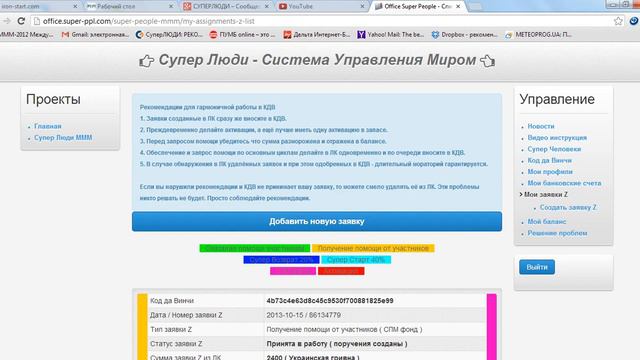The height and width of the screenshot is (360, 640).
Task: Open the ПУМБ online bookmark
Action: click(242, 35)
